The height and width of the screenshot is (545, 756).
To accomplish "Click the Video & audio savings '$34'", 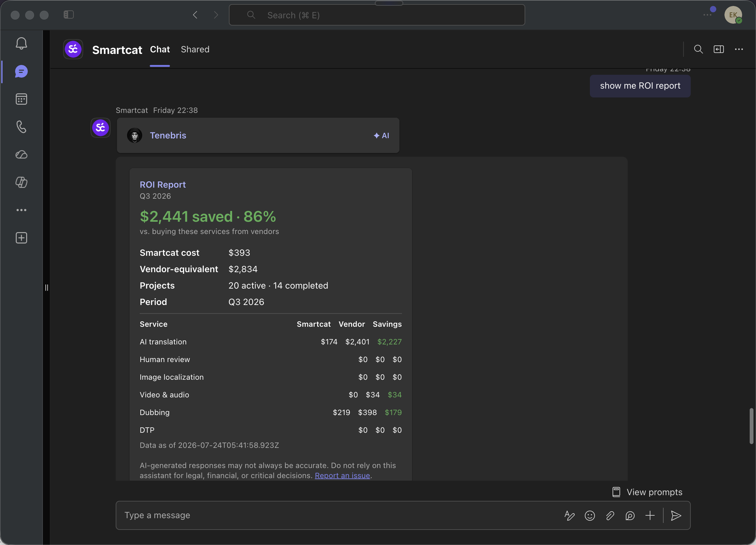I will click(395, 395).
